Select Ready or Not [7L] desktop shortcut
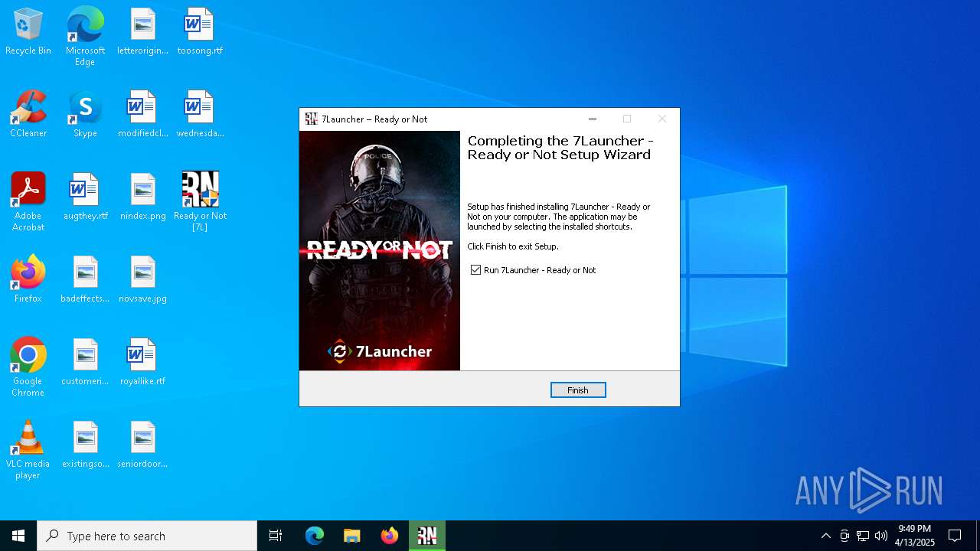The image size is (980, 551). (x=200, y=201)
